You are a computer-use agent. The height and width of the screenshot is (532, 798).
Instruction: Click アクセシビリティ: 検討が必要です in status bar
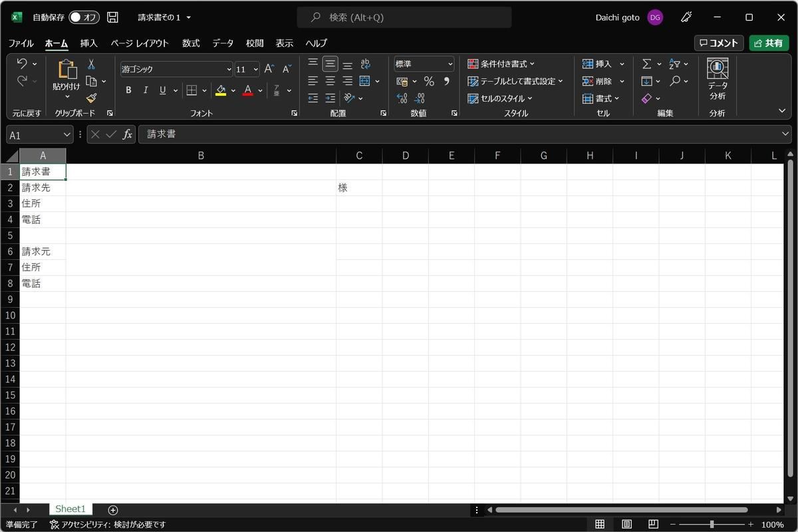pyautogui.click(x=108, y=525)
